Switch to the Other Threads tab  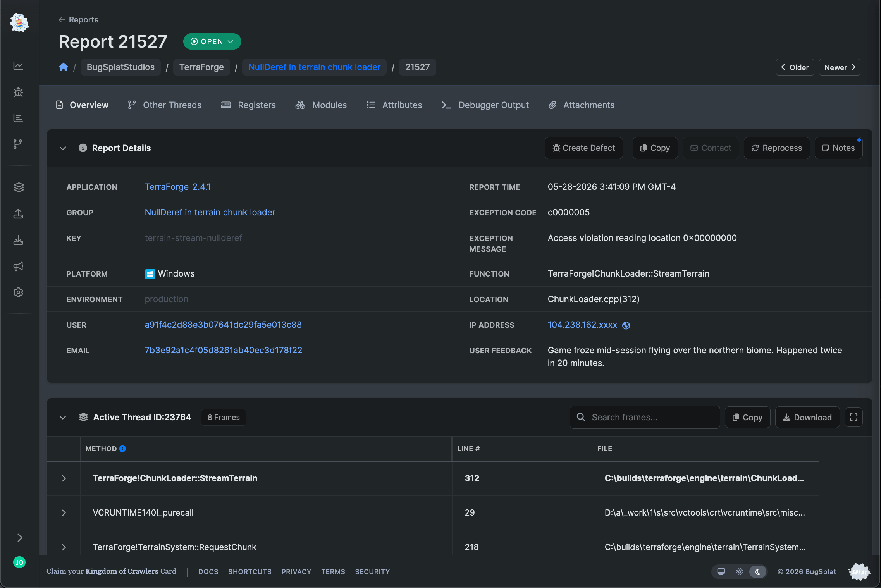(x=165, y=105)
